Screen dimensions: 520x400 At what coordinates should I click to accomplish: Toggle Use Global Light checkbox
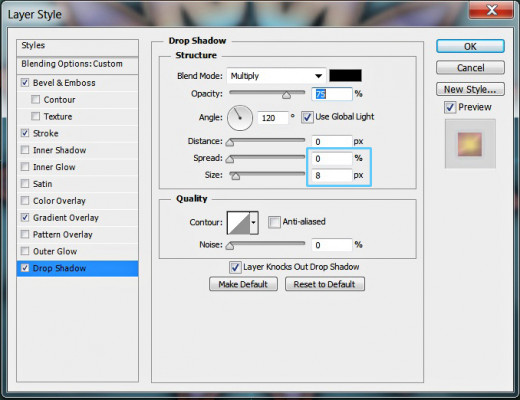click(307, 117)
